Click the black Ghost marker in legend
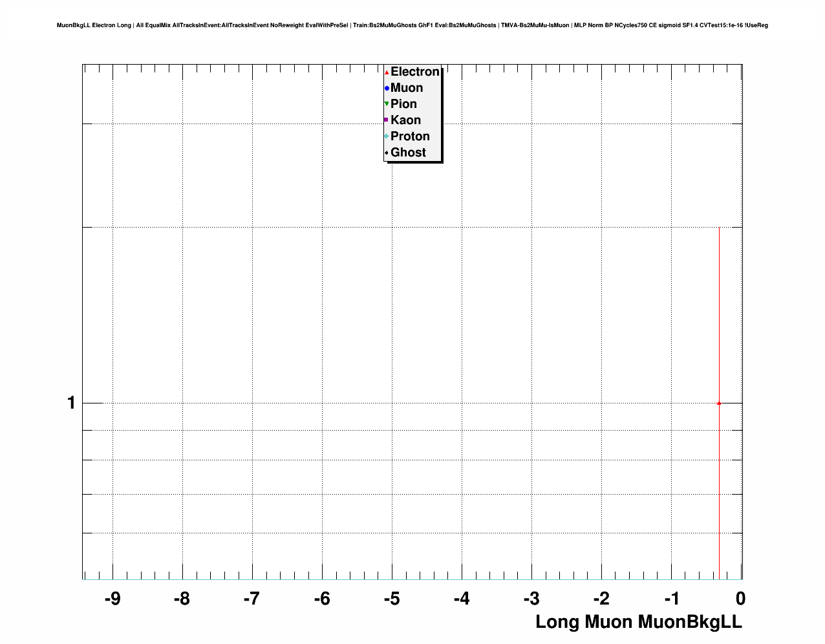Image resolution: width=825 pixels, height=644 pixels. [387, 153]
